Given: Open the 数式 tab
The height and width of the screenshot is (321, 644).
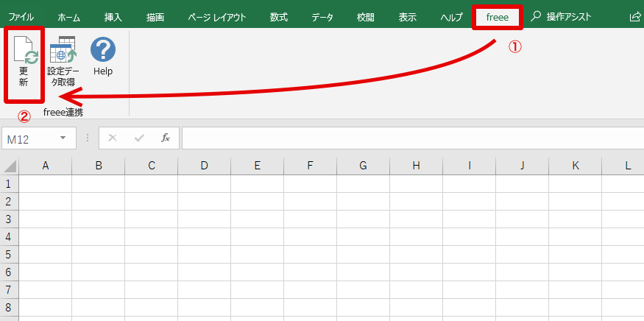Looking at the screenshot, I should (279, 17).
